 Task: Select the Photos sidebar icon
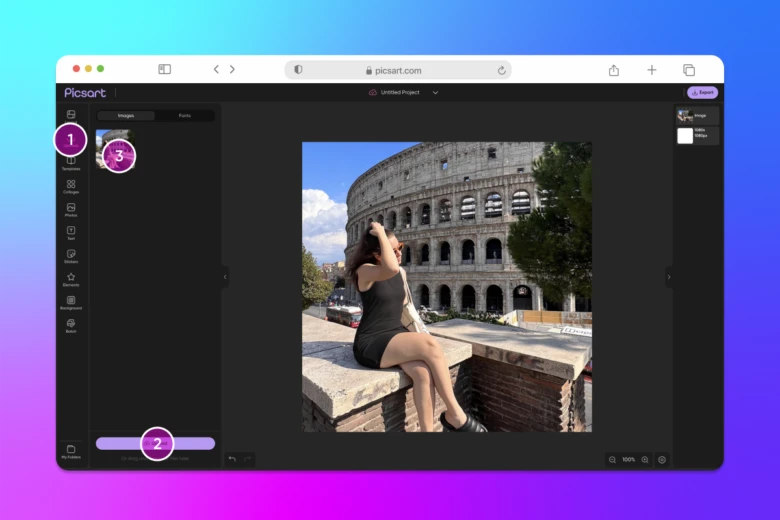[x=71, y=209]
